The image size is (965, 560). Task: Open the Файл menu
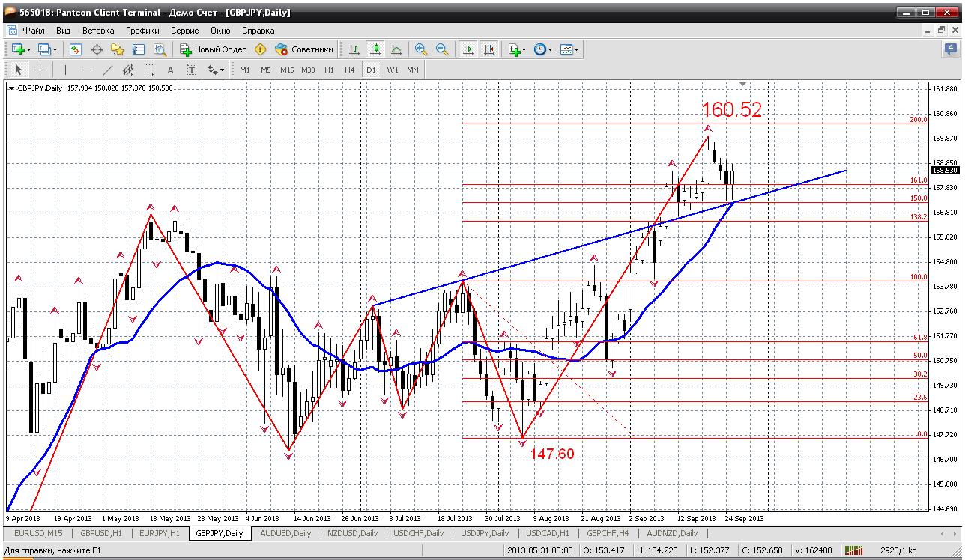click(x=34, y=31)
